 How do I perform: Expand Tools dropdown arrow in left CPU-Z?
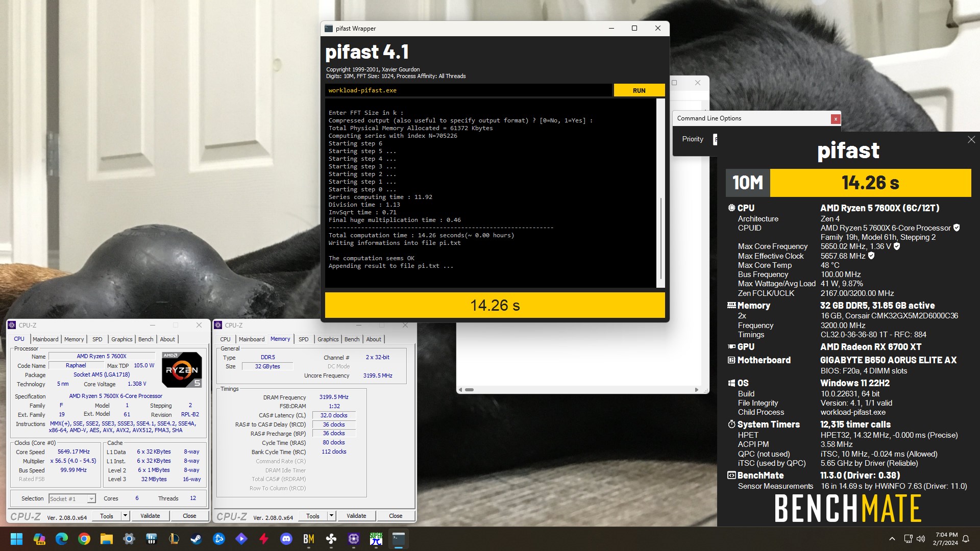coord(125,516)
